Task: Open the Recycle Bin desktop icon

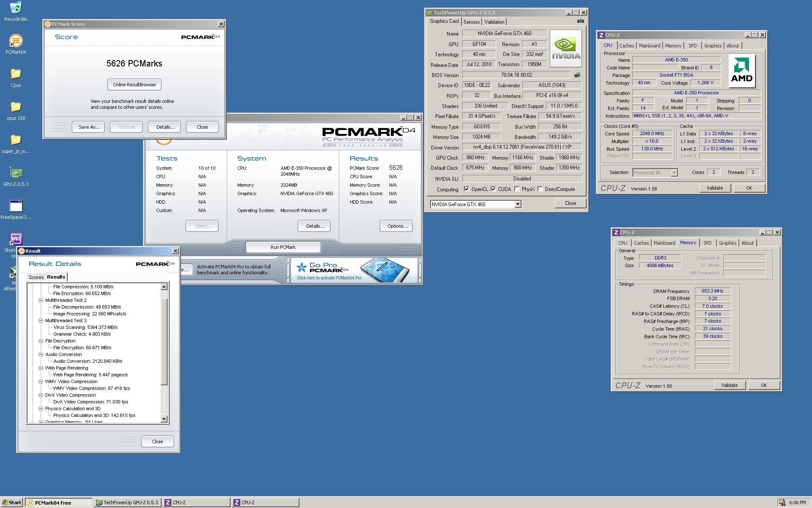Action: [x=16, y=11]
